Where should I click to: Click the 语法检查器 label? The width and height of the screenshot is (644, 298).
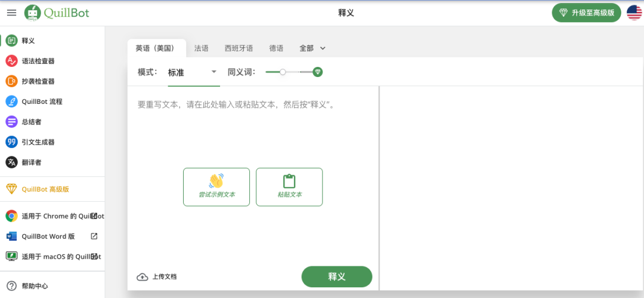pyautogui.click(x=38, y=61)
